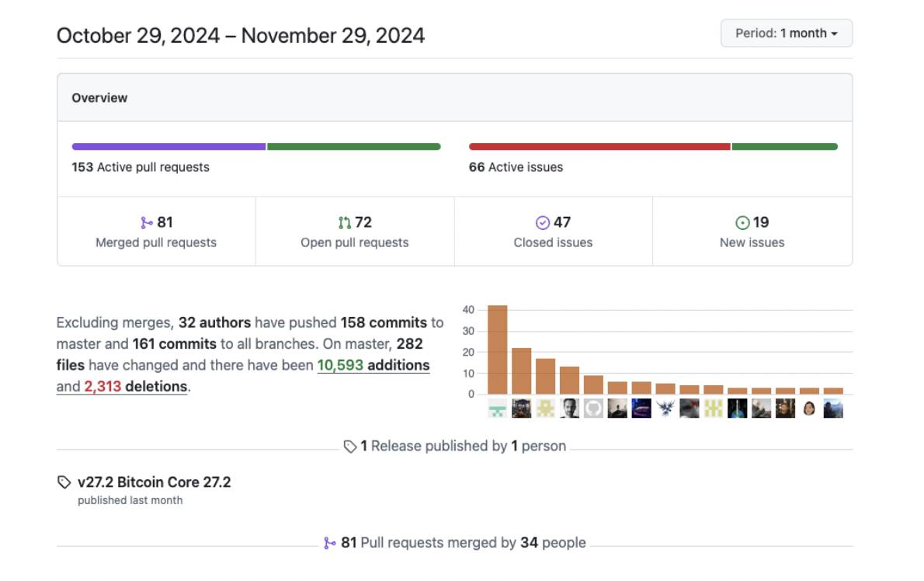The image size is (924, 581).
Task: Click the tag icon in release divider
Action: (x=350, y=447)
